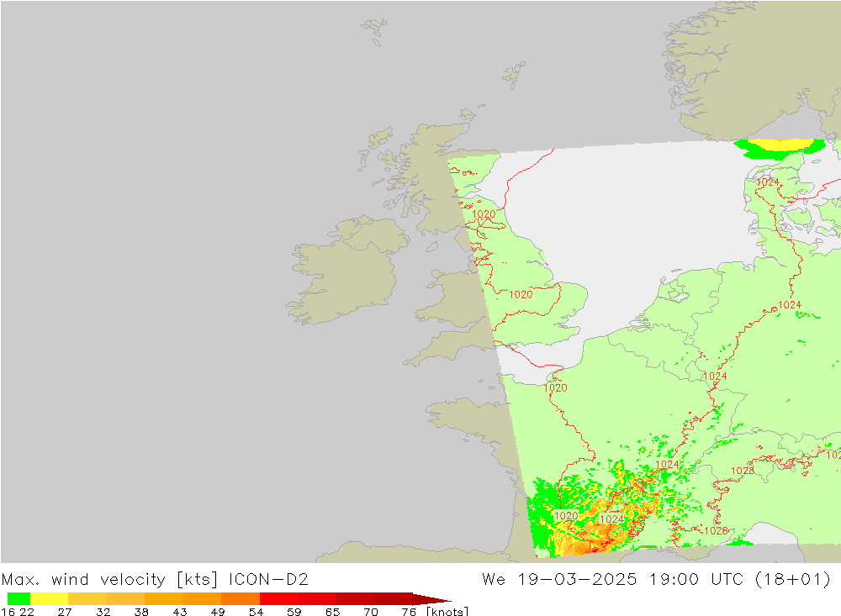
Task: Click the legend value '38'
Action: (141, 612)
